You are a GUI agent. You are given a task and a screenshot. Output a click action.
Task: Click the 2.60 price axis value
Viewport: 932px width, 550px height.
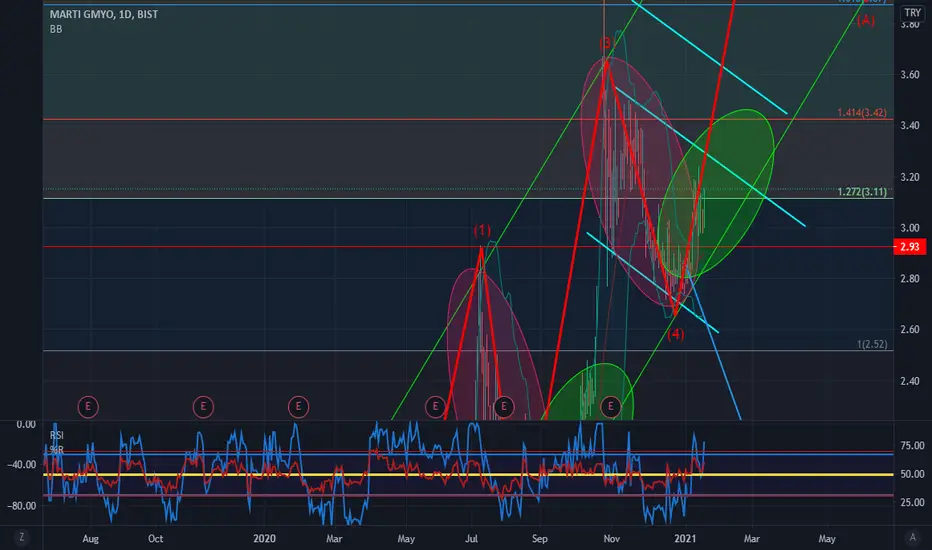(x=909, y=329)
